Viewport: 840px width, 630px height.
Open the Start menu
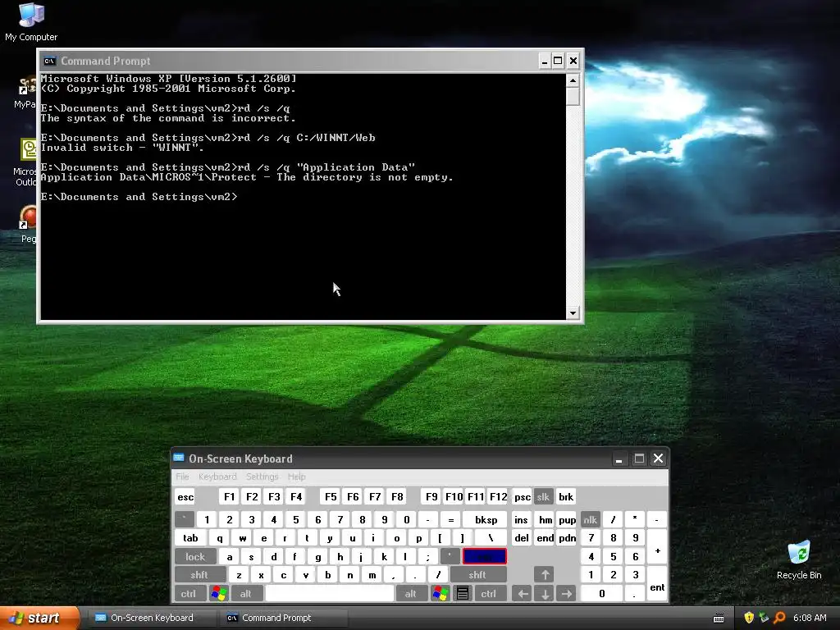[x=39, y=618]
